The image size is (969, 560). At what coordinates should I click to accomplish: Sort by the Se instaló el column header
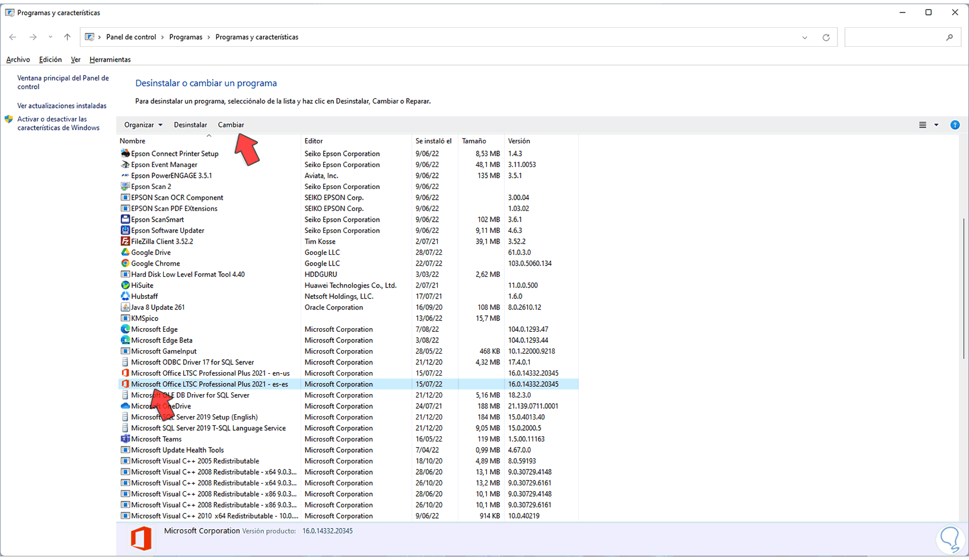435,141
